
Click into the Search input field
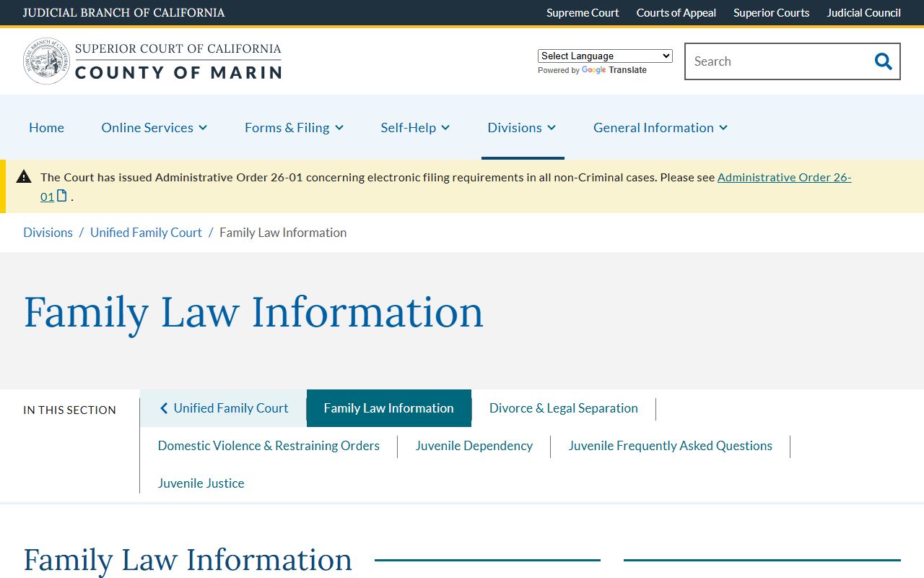(x=778, y=61)
